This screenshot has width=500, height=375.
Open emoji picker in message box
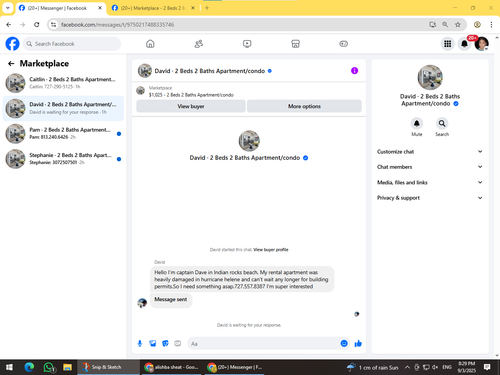point(344,344)
